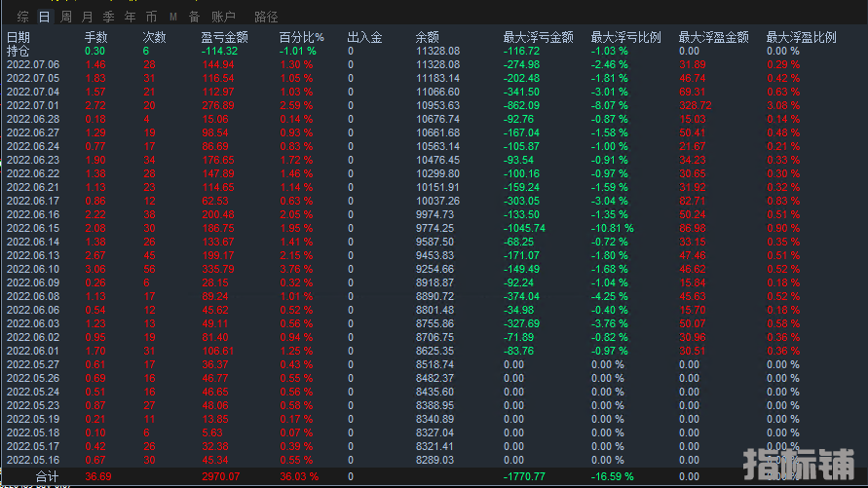The image size is (868, 488).
Task: Click date 2022.06.27
Action: [x=33, y=132]
